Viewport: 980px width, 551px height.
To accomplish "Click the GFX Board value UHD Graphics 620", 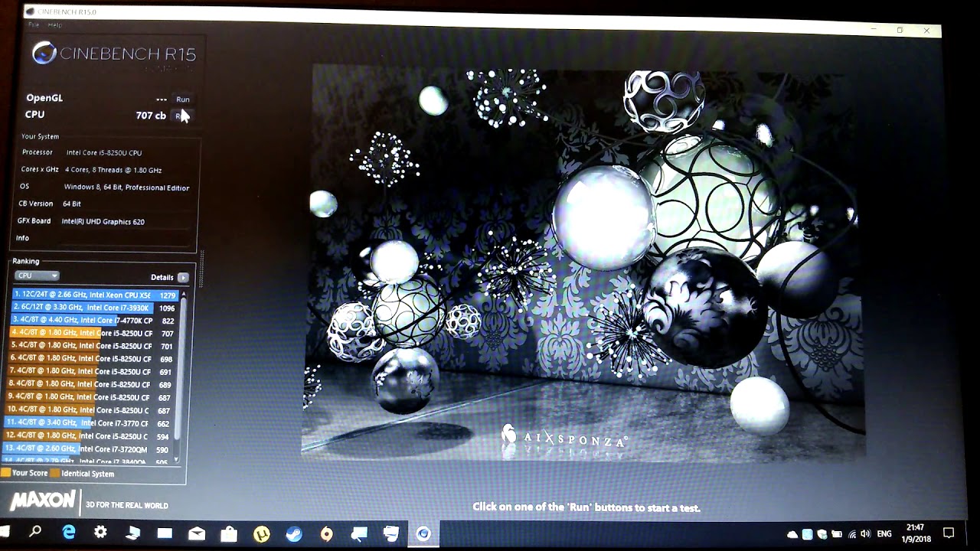I will click(103, 222).
